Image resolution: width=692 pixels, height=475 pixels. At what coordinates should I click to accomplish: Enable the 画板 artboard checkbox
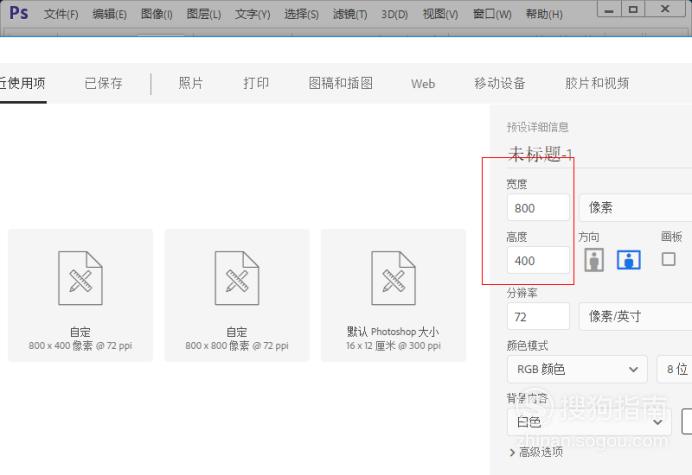coord(669,259)
